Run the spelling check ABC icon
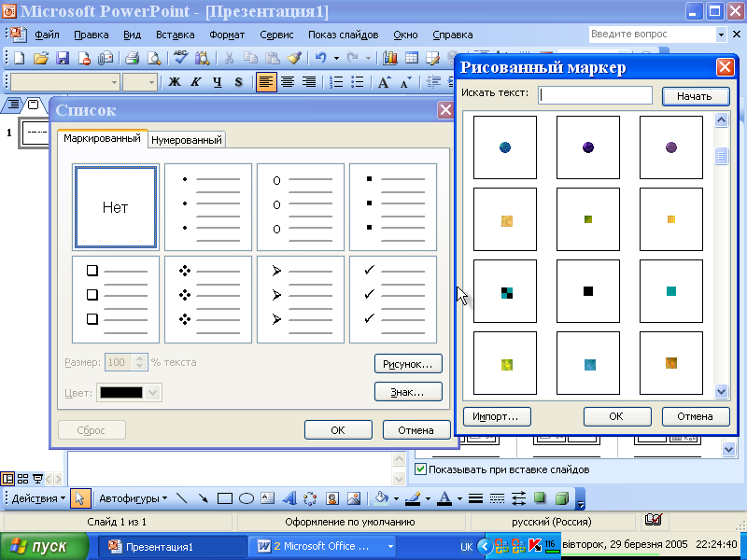747x560 pixels. [x=180, y=58]
